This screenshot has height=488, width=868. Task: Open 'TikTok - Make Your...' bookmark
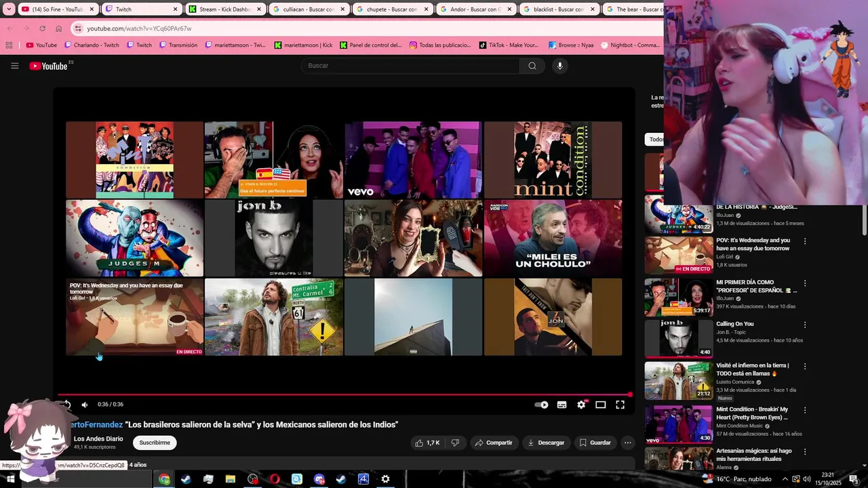509,45
